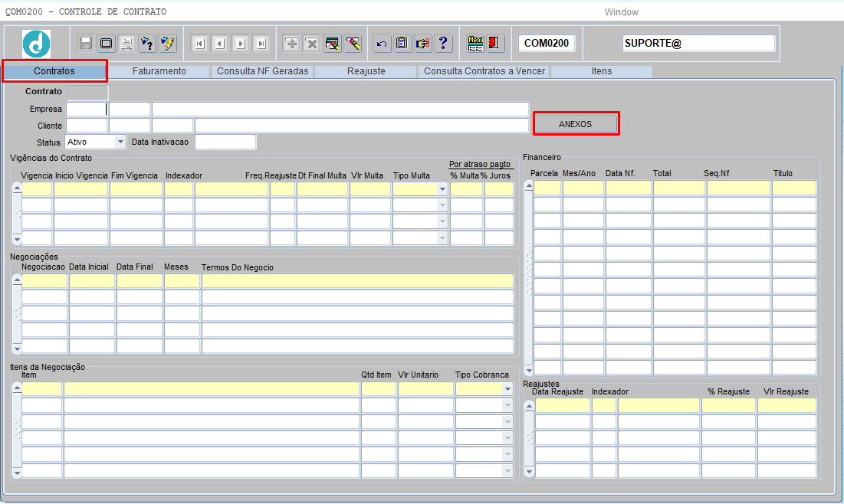Click highlighted Qtd Item field
This screenshot has height=504, width=844.
click(379, 389)
